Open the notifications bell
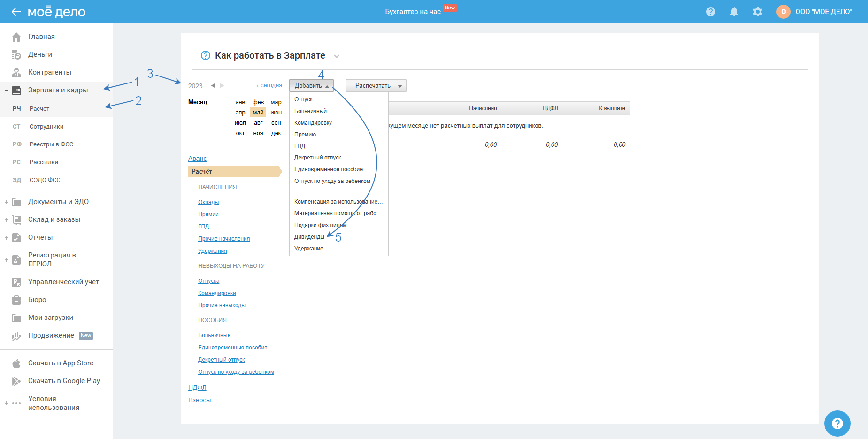This screenshot has height=439, width=868. click(x=734, y=12)
